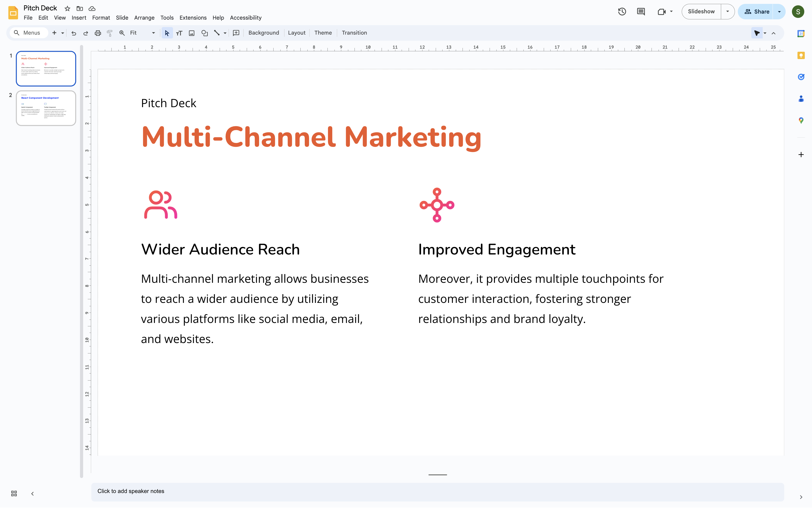
Task: Open the comments panel icon
Action: coord(641,11)
